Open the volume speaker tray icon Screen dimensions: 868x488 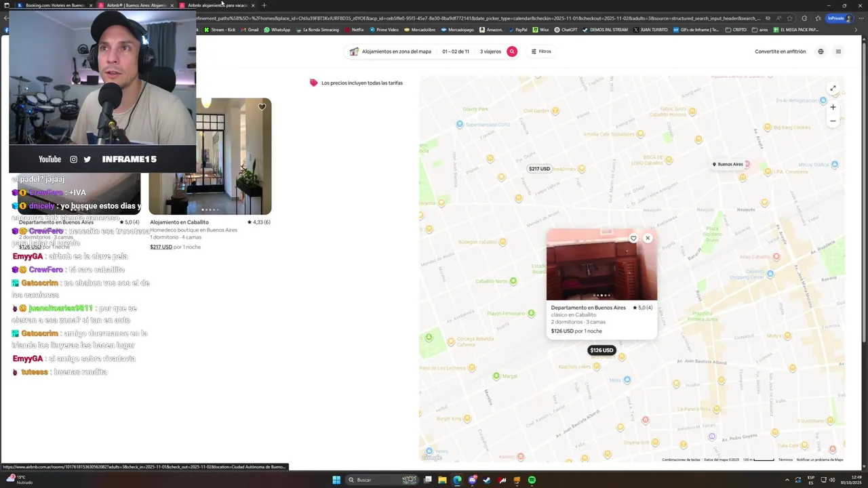832,480
